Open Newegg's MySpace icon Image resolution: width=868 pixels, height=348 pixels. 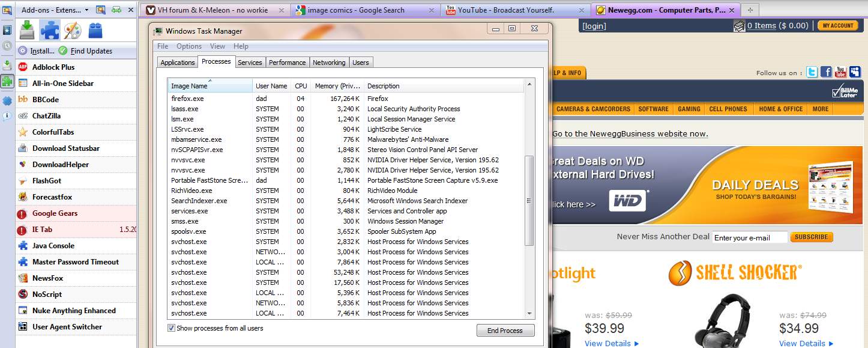855,72
